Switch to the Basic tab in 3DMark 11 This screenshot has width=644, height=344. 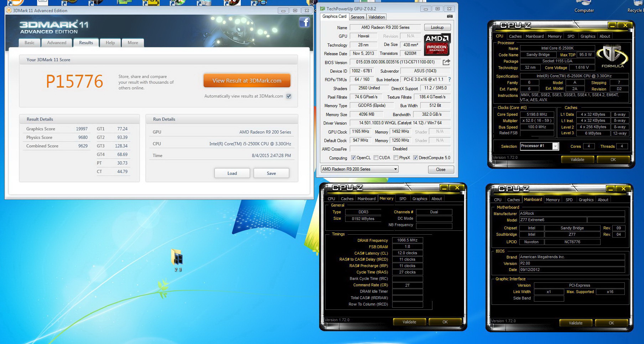[30, 43]
